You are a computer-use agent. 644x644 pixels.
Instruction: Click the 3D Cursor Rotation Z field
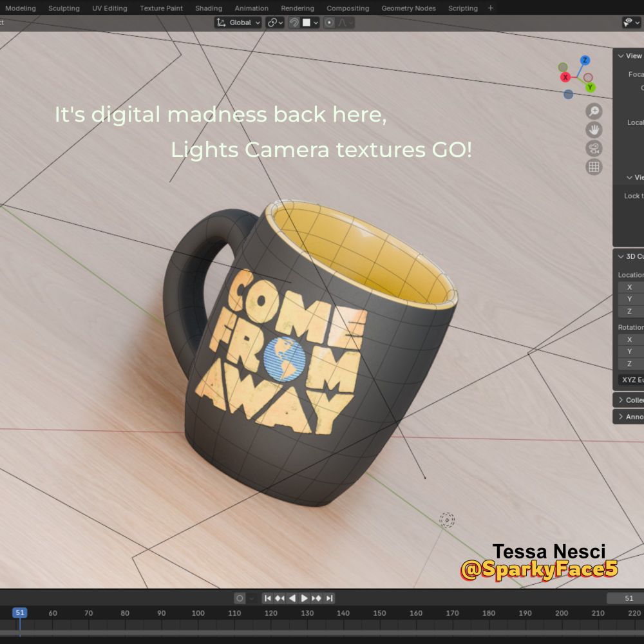tap(631, 364)
